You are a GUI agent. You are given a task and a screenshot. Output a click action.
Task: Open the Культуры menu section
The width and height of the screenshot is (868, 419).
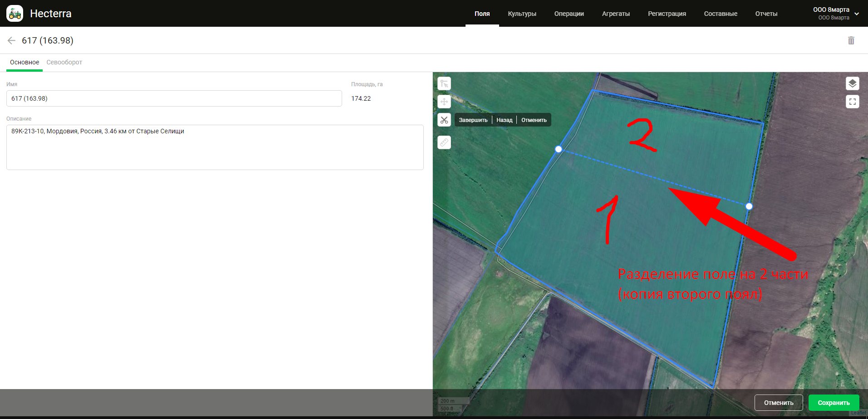522,14
